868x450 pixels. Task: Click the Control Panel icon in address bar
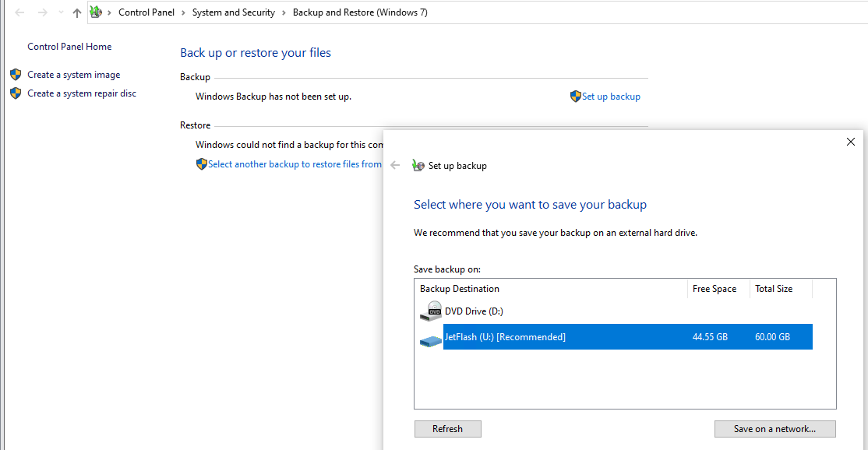[x=96, y=12]
